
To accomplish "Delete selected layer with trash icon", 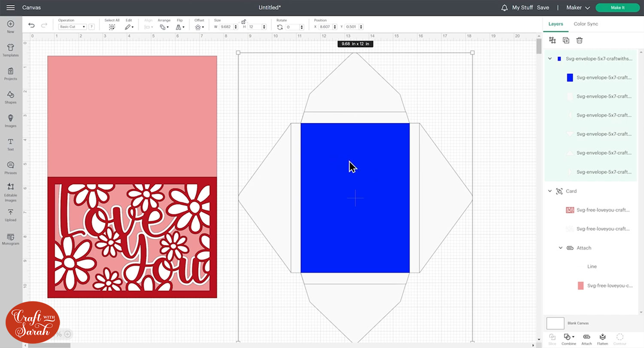I will (579, 40).
